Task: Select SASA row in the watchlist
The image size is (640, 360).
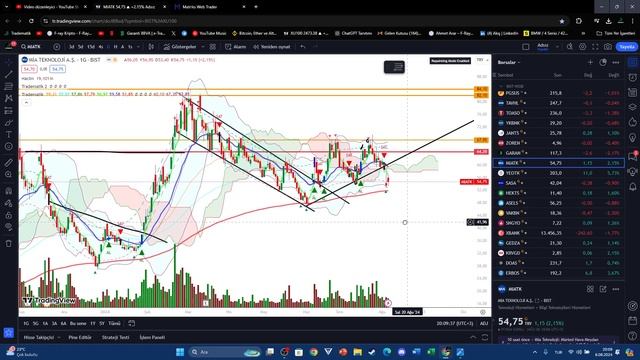Action: click(x=559, y=183)
